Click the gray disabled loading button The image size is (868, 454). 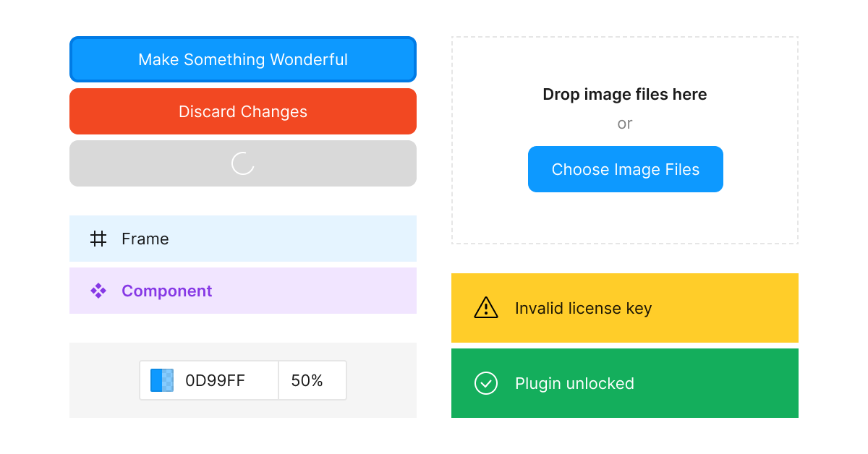243,163
